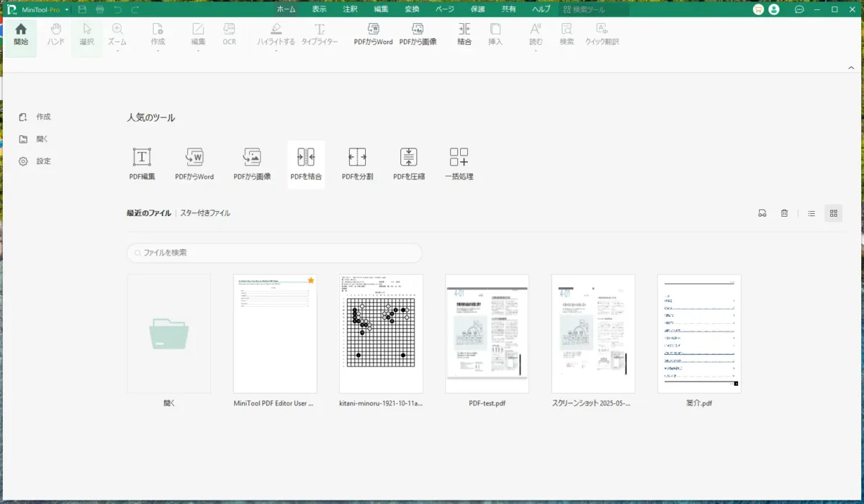Open the 変換 menu tab

[412, 9]
